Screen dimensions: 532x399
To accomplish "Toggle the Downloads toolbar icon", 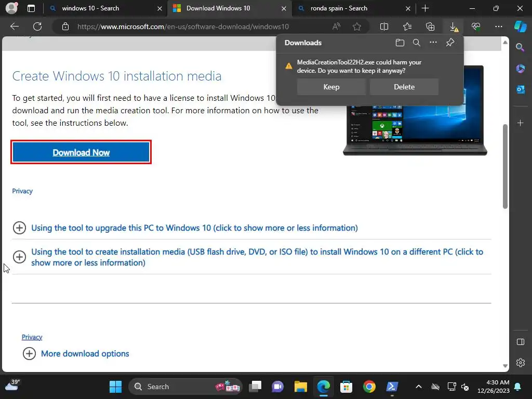I will 454,27.
